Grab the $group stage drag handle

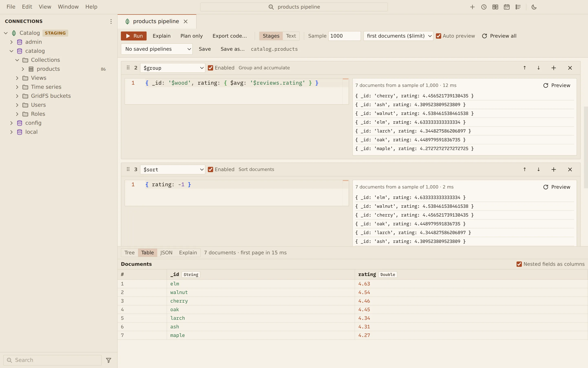pyautogui.click(x=128, y=68)
